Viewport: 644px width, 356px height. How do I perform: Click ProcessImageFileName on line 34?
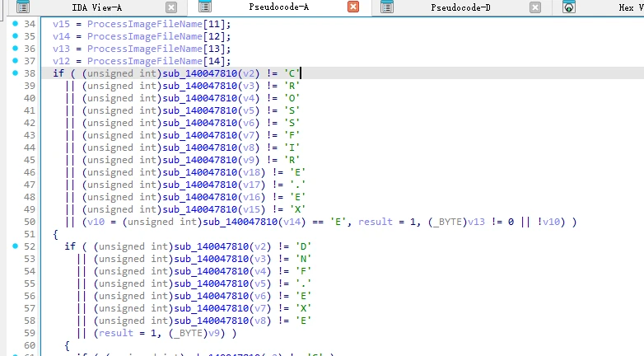(x=145, y=24)
